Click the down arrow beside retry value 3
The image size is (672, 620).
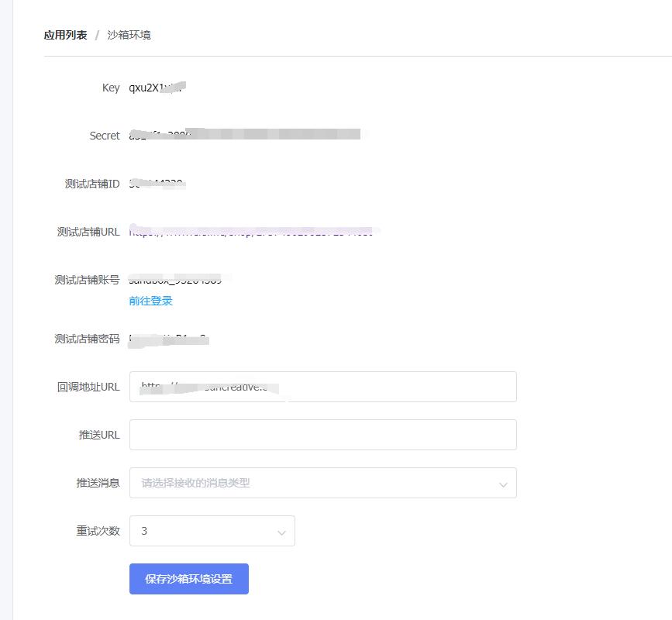tap(281, 532)
